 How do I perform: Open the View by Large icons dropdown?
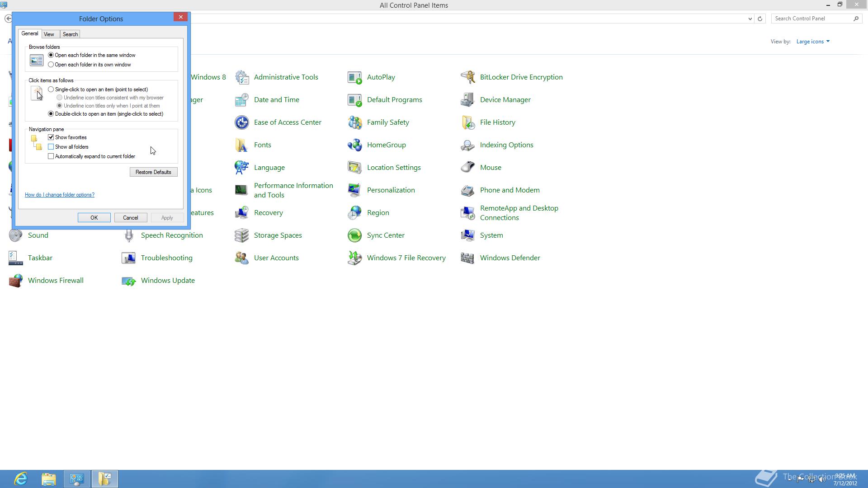click(x=813, y=42)
